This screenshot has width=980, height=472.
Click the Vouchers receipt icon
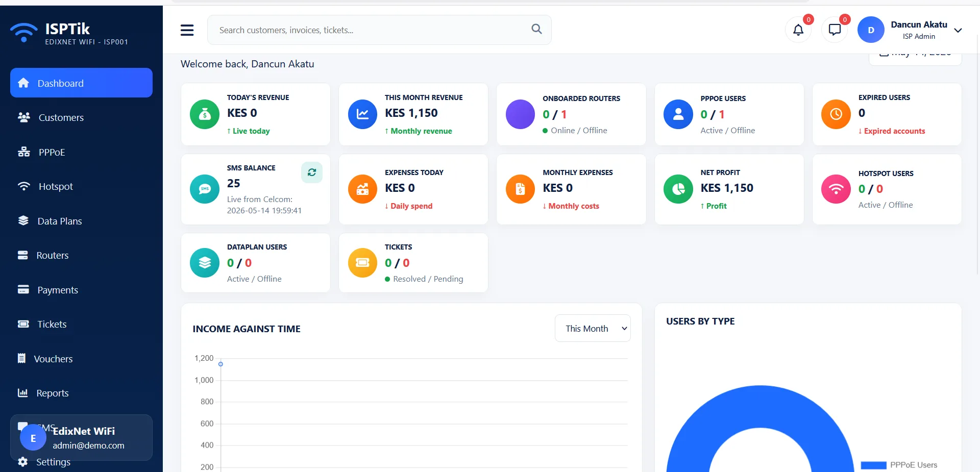tap(21, 358)
